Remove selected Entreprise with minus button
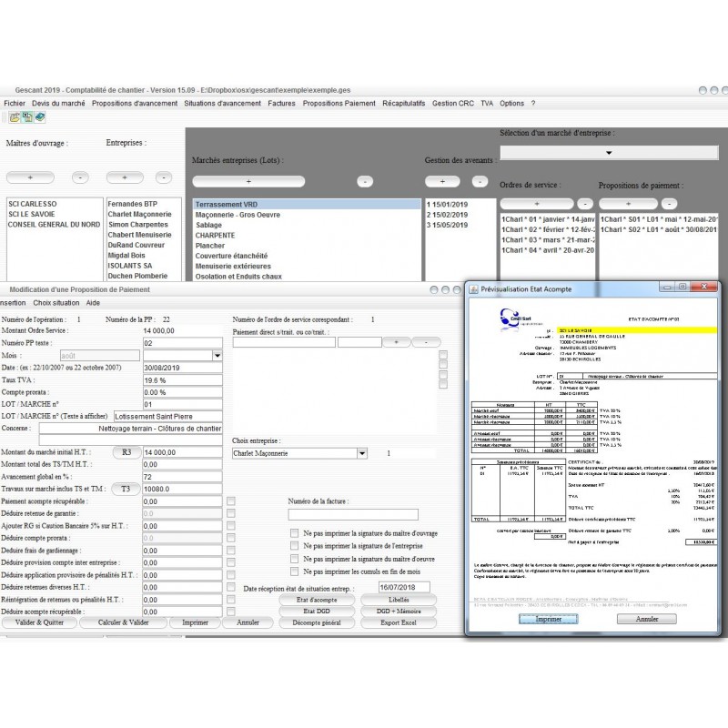Image resolution: width=728 pixels, height=728 pixels. [x=164, y=177]
